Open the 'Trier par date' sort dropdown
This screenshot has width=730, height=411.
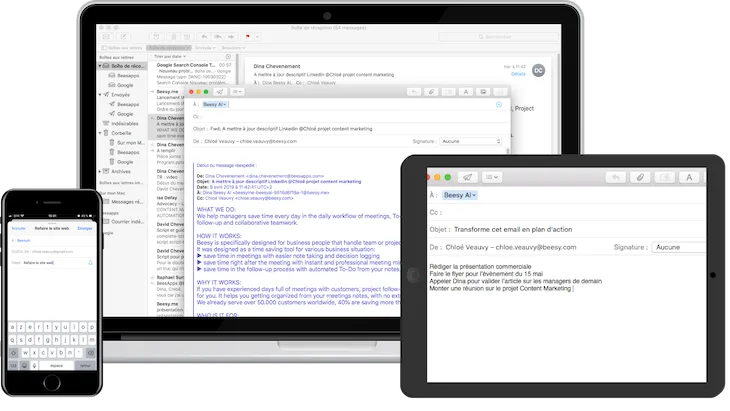[x=170, y=57]
